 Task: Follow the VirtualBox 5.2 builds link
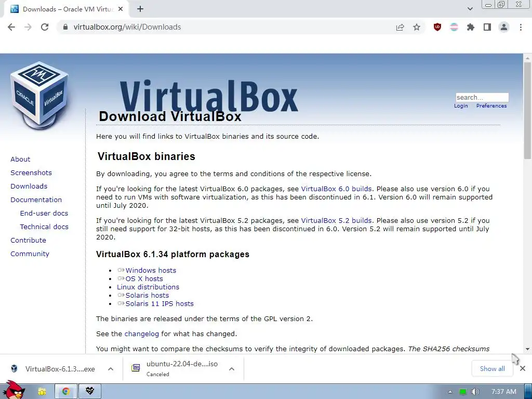click(336, 220)
